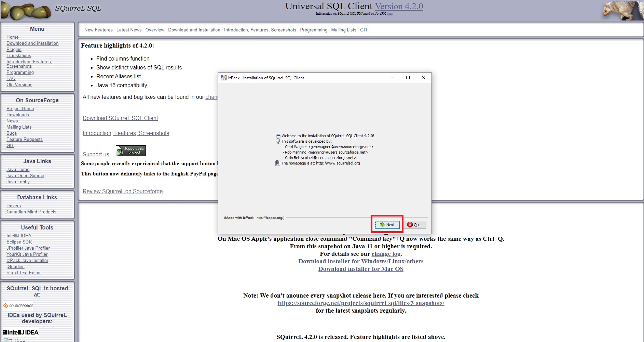This screenshot has width=644, height=342.
Task: Open Programming in top navigation bar
Action: click(x=314, y=30)
